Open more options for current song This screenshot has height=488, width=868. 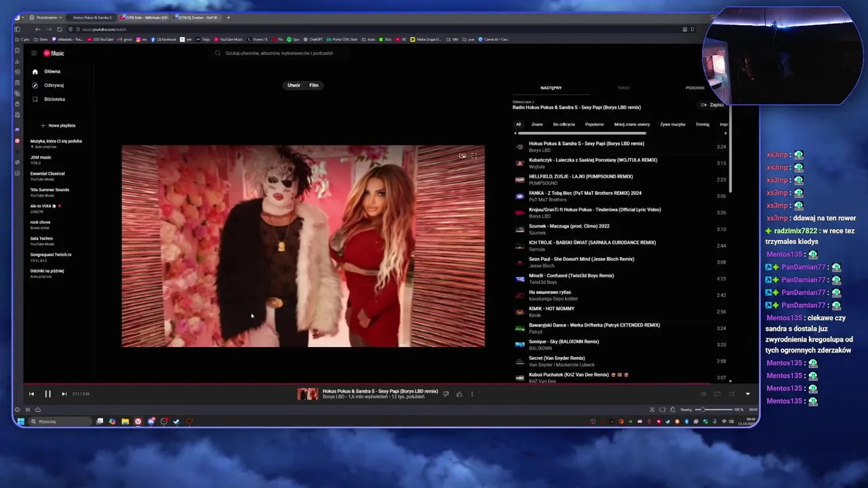(472, 394)
